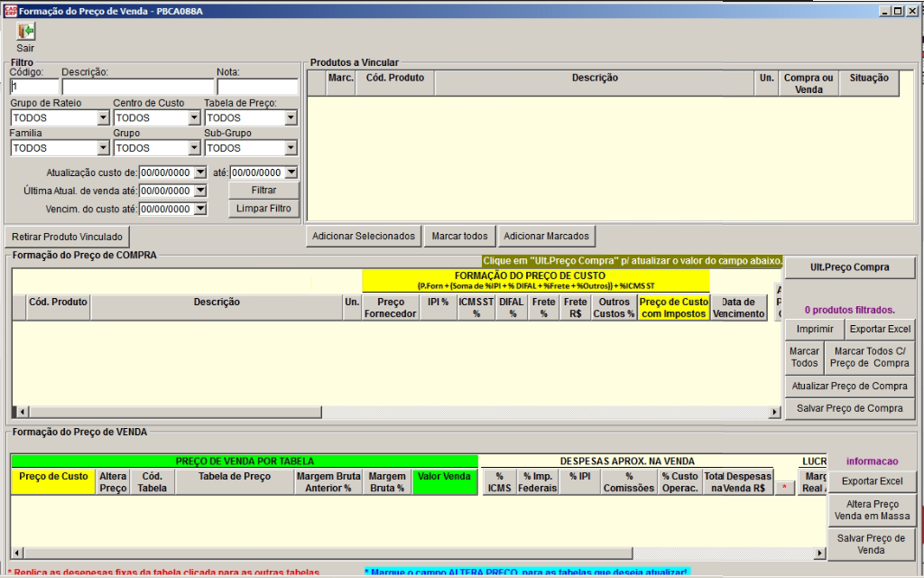924x578 pixels.
Task: Expand the Familia combo box
Action: (103, 148)
